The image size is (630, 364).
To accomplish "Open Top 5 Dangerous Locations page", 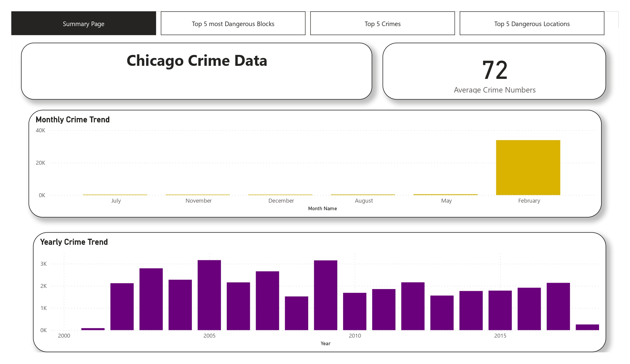I will tap(532, 24).
